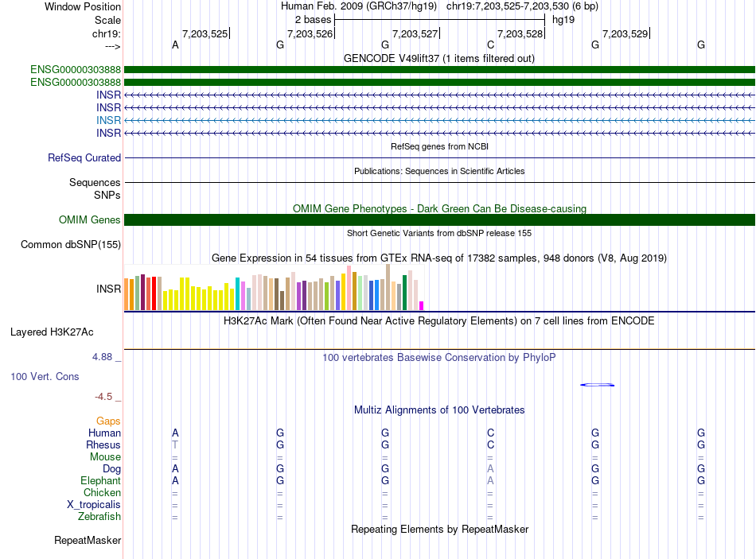Click the Rhesus T base in alignment
756x559 pixels.
[x=175, y=444]
